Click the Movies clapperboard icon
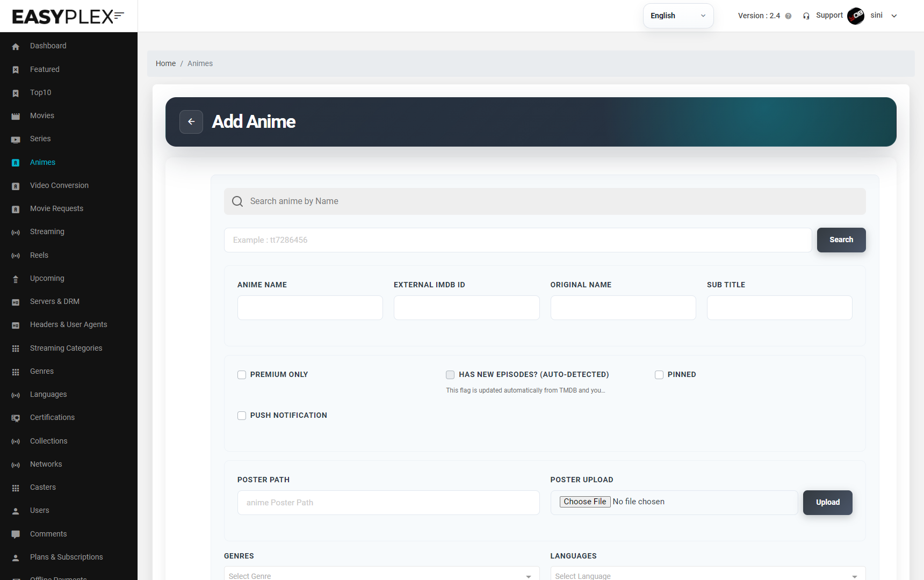Viewport: 924px width, 580px height. point(16,116)
